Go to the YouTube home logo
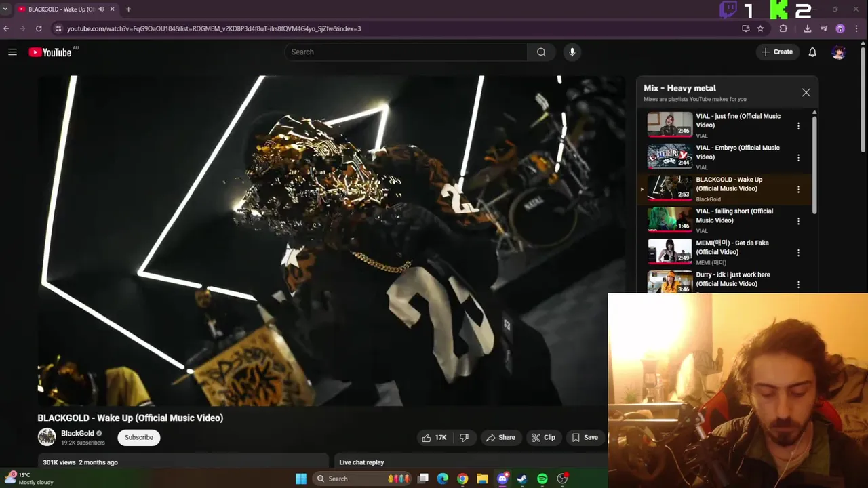The width and height of the screenshot is (868, 488). click(50, 52)
